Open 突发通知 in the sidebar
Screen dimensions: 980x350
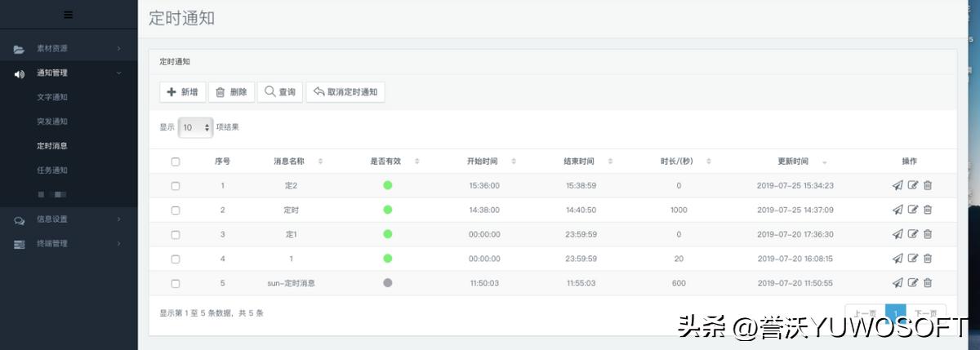52,122
